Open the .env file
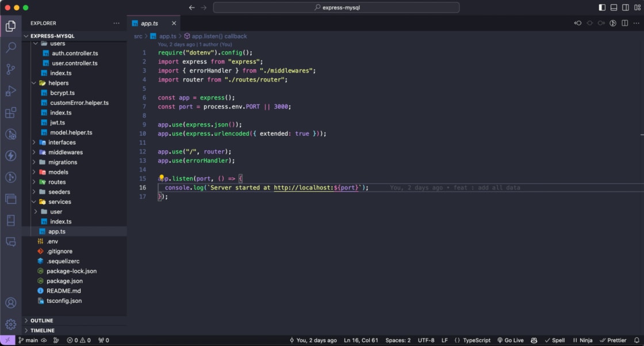 [74, 241]
